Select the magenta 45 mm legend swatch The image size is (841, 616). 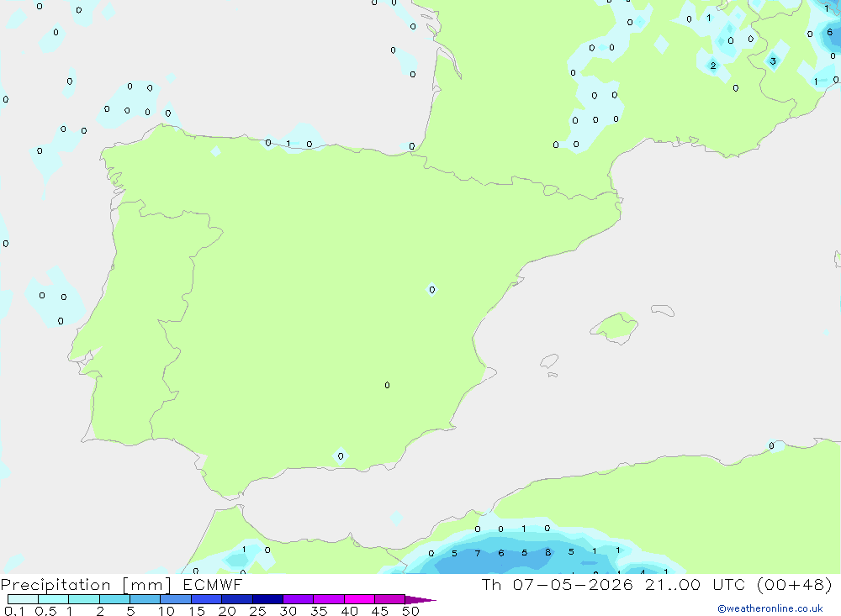tap(389, 599)
